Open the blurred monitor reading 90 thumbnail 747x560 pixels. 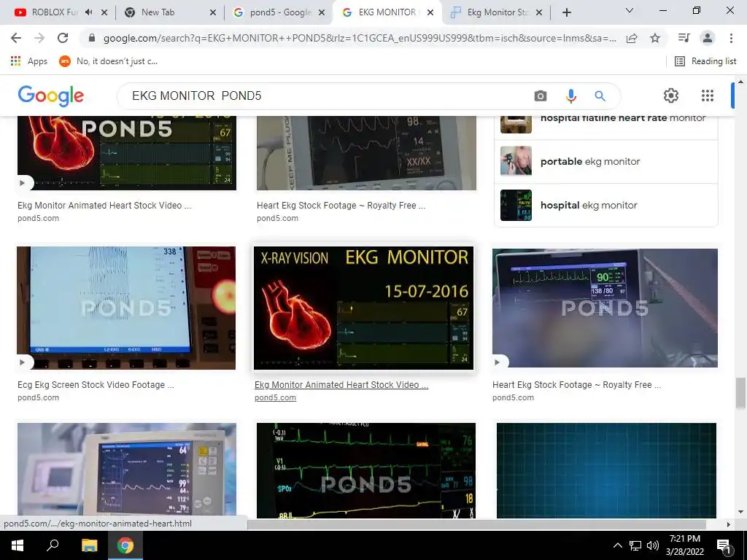pyautogui.click(x=605, y=308)
